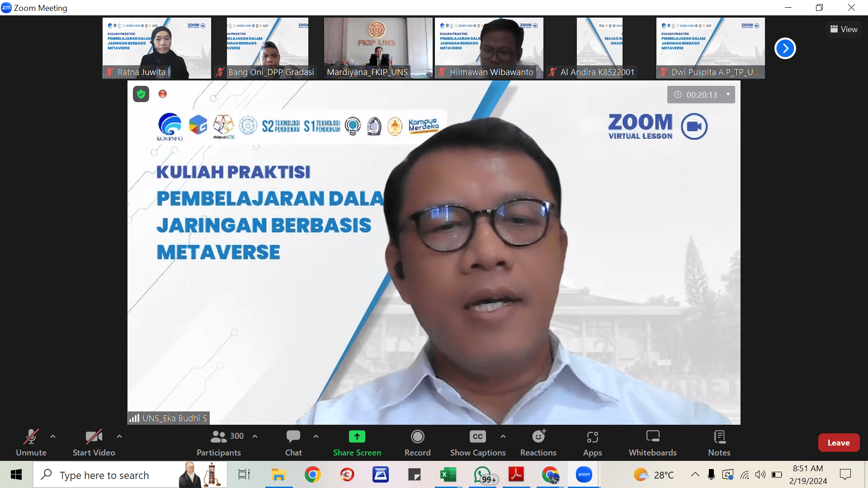Toggle Show Captions
The width and height of the screenshot is (868, 488).
click(x=477, y=442)
